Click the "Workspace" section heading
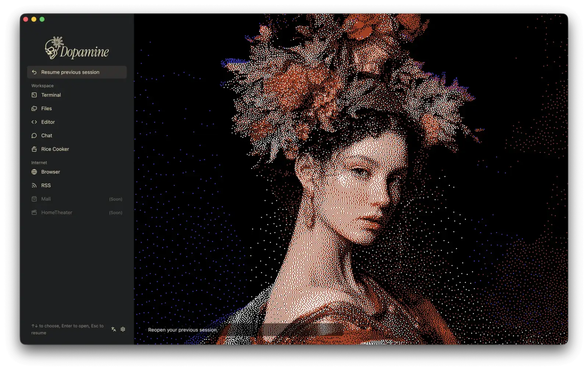 [x=42, y=86]
